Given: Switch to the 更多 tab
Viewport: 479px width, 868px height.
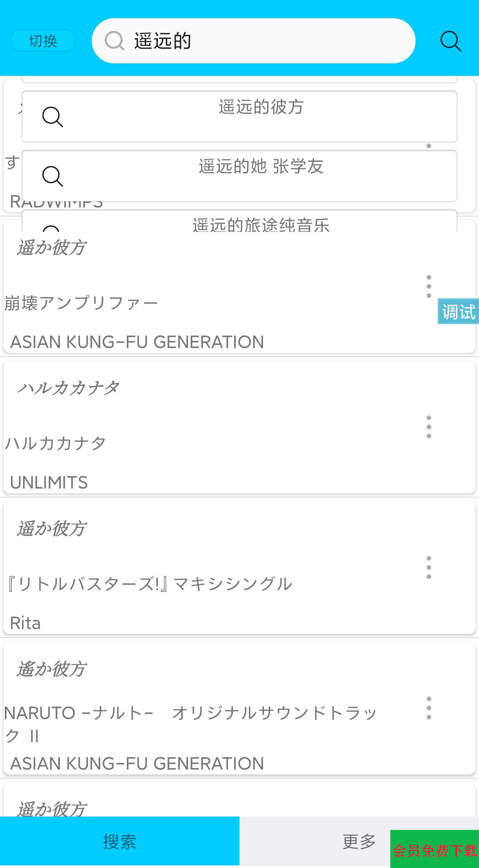Looking at the screenshot, I should (x=359, y=841).
